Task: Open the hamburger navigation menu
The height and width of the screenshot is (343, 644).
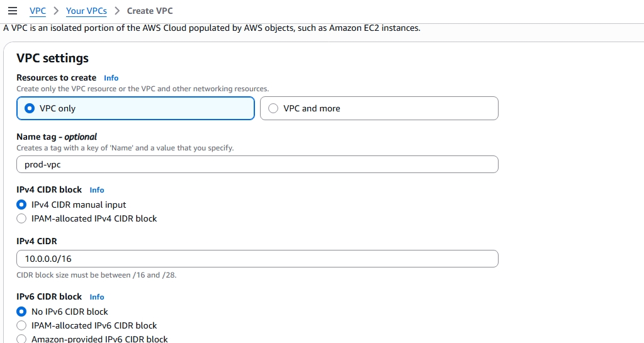Action: point(12,11)
